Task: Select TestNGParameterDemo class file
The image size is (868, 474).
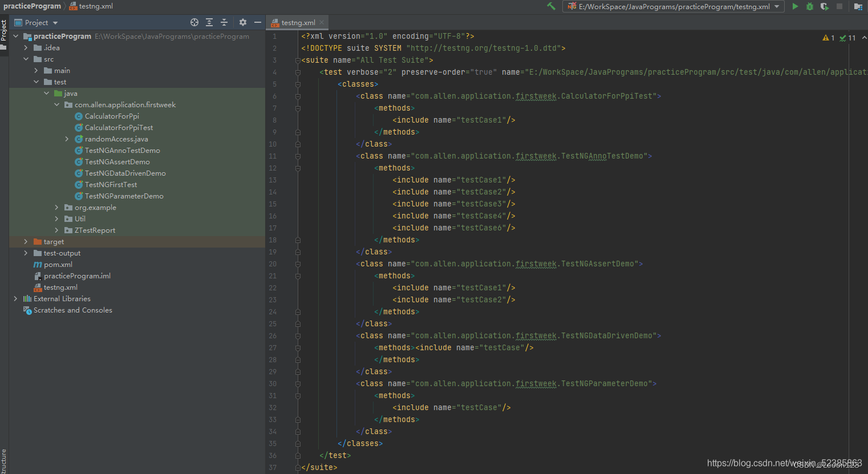Action: pyautogui.click(x=124, y=196)
